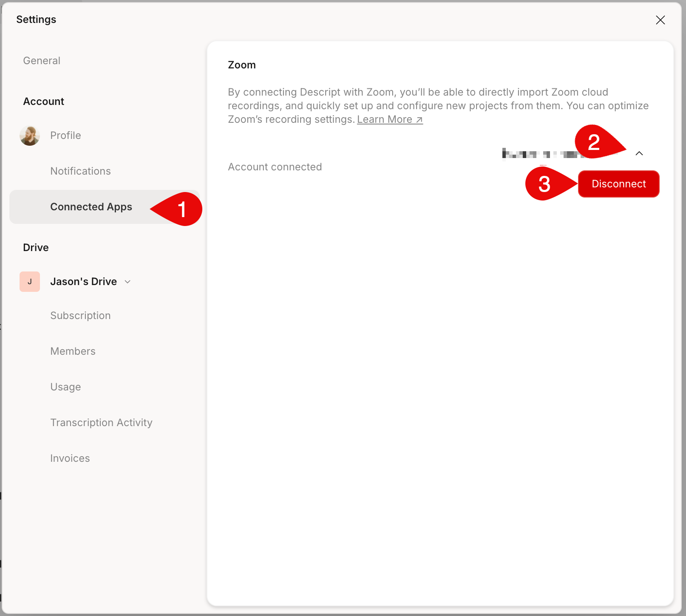The width and height of the screenshot is (686, 616).
Task: Open the General settings section
Action: pos(42,61)
